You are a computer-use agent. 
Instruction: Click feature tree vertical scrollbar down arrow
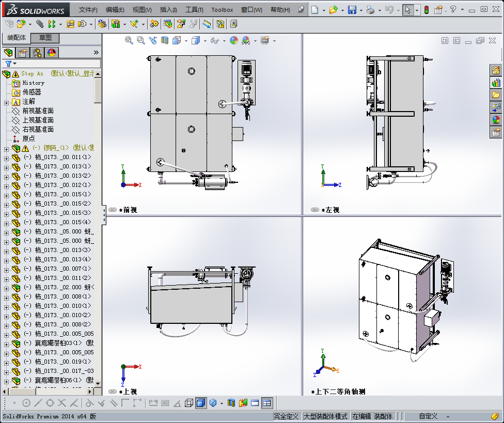tap(98, 383)
